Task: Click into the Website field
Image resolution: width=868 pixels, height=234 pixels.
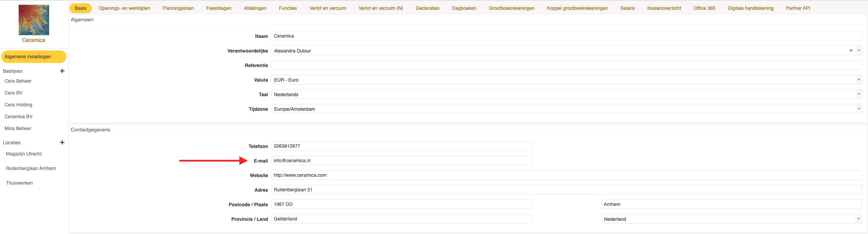Action: pos(567,175)
